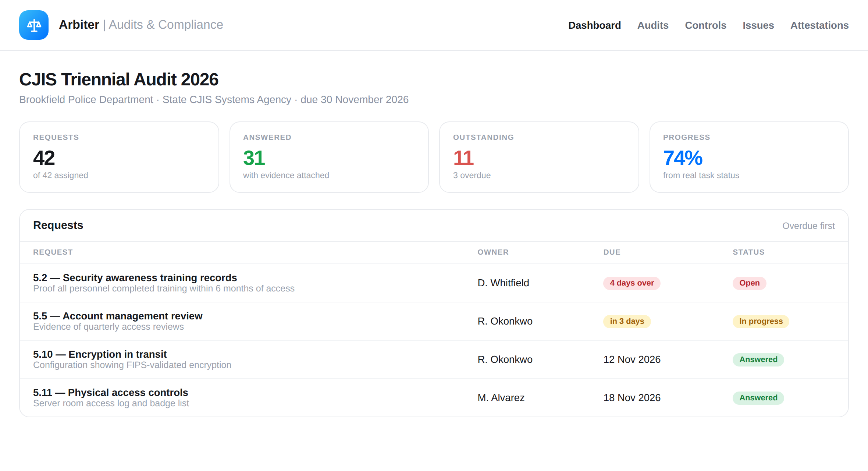The height and width of the screenshot is (471, 868).
Task: Click 'Evidence of quarterly access reviews' description
Action: pyautogui.click(x=108, y=327)
